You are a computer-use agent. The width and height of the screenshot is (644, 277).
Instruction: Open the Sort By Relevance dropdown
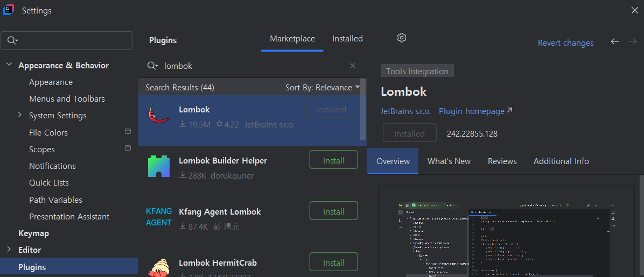[323, 88]
